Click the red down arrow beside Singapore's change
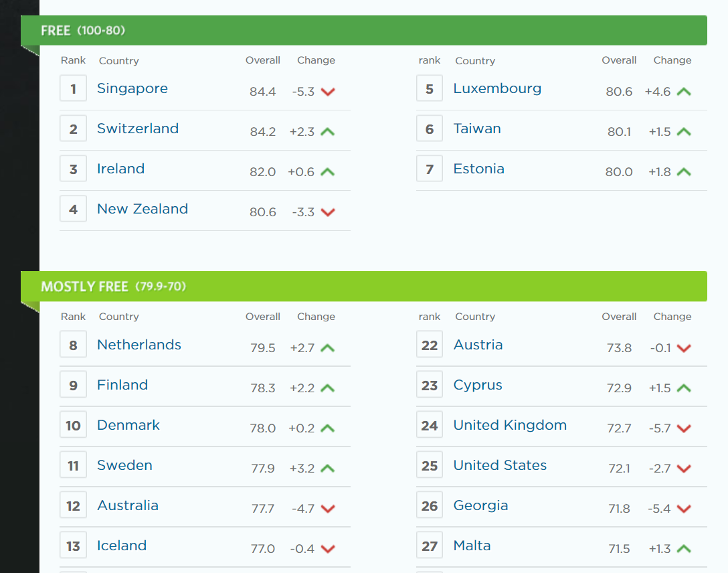 [328, 92]
